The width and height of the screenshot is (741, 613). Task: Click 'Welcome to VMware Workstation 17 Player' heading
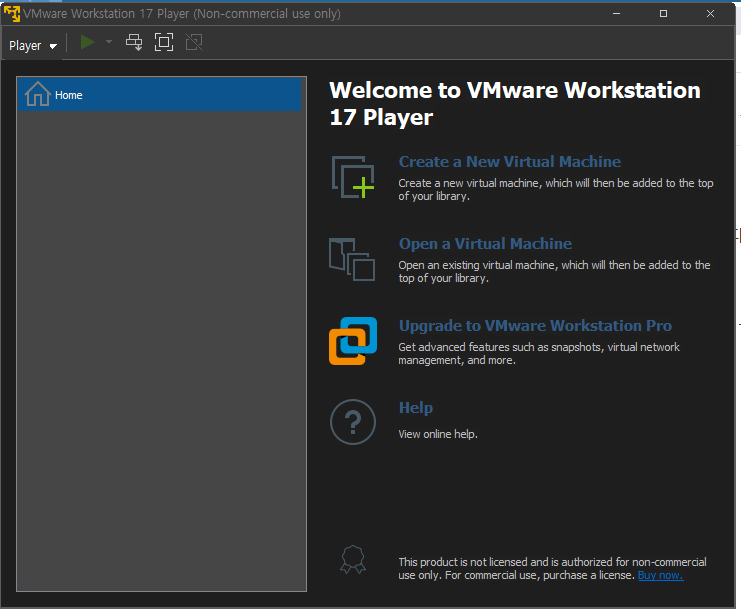(515, 104)
